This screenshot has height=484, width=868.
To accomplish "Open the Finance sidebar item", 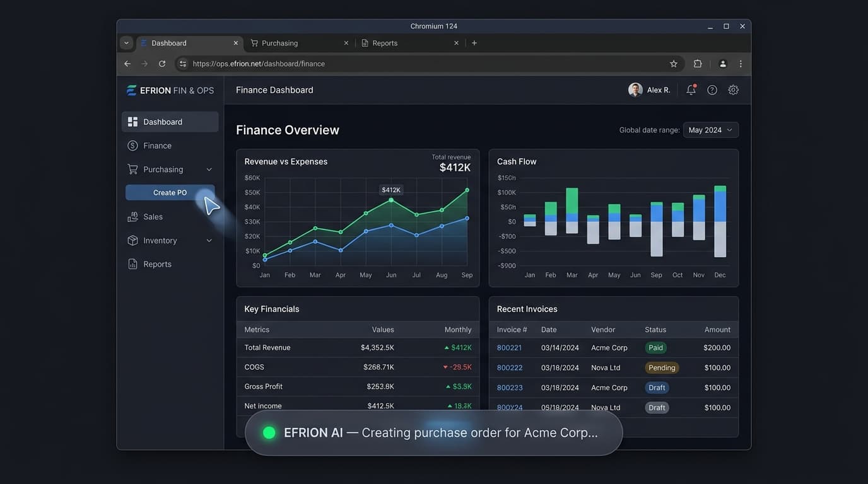I will coord(170,146).
